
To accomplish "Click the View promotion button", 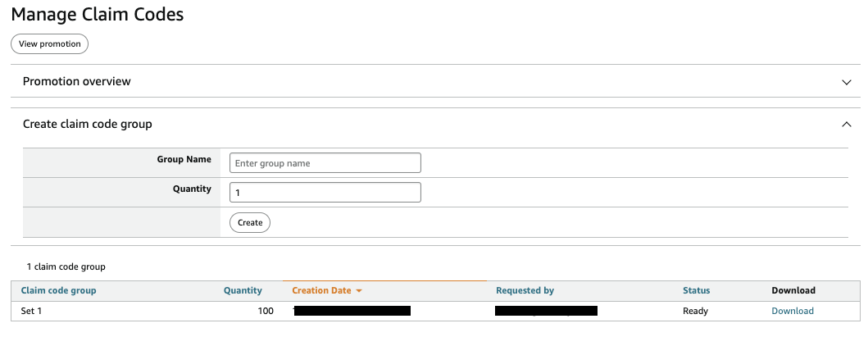I will (x=49, y=43).
